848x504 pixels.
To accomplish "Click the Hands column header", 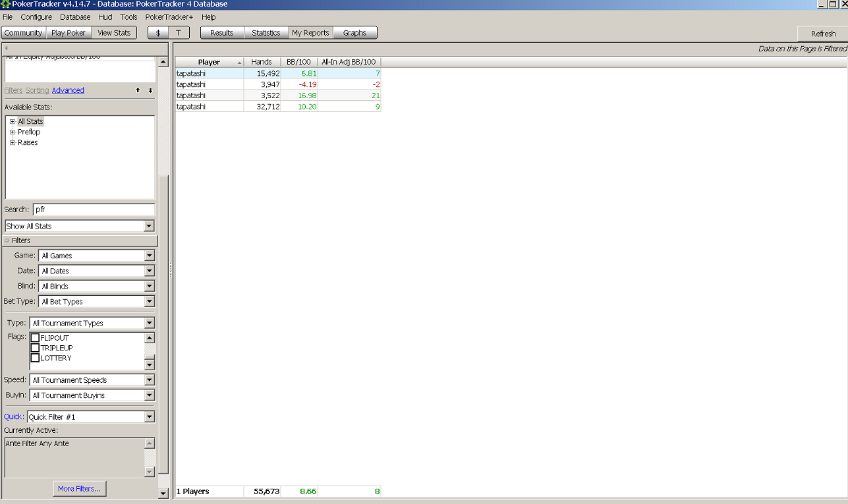I will 262,62.
